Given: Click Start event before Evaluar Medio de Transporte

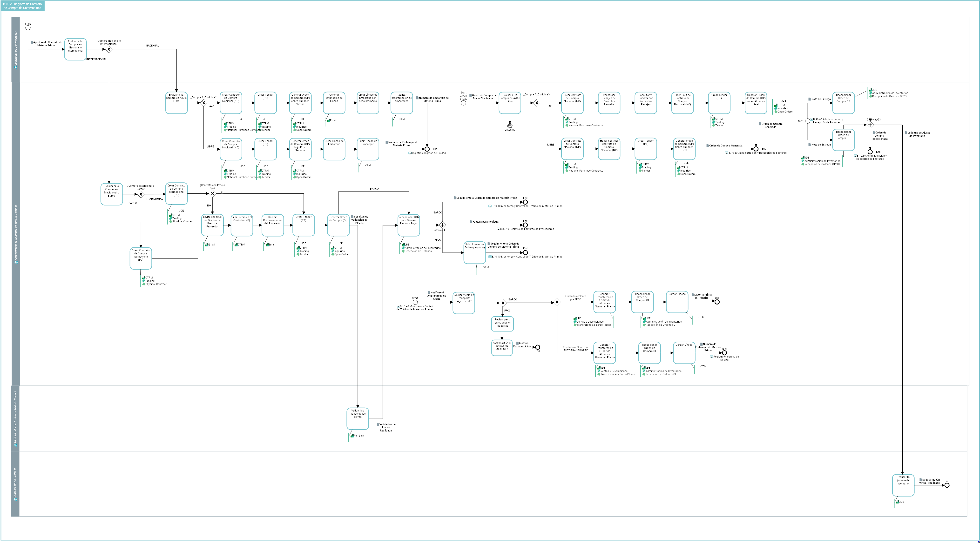Looking at the screenshot, I should (415, 303).
